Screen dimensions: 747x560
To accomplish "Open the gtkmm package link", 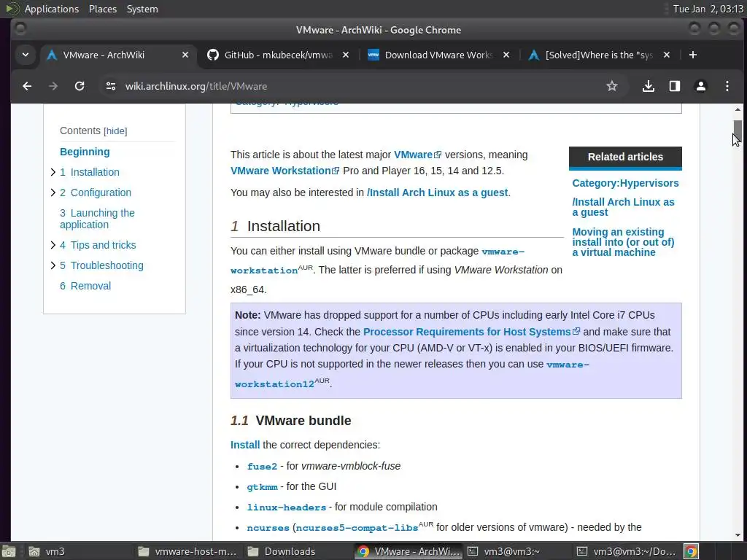I will [262, 486].
